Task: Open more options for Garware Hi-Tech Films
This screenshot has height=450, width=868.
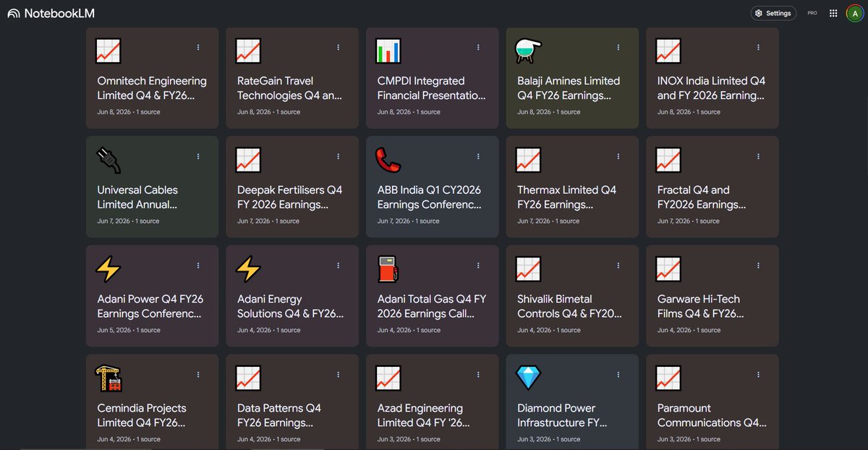Action: (758, 266)
